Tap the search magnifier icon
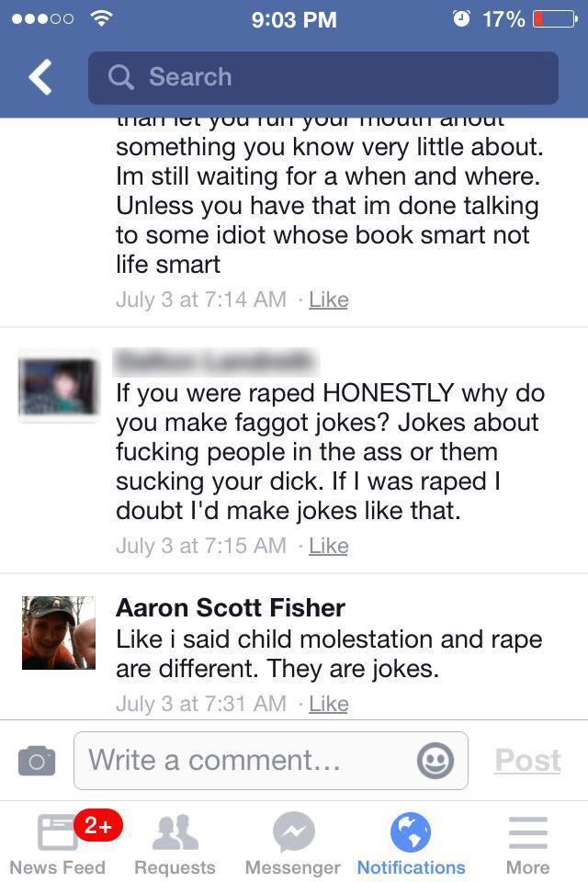Viewport: 588px width, 882px height. point(120,77)
